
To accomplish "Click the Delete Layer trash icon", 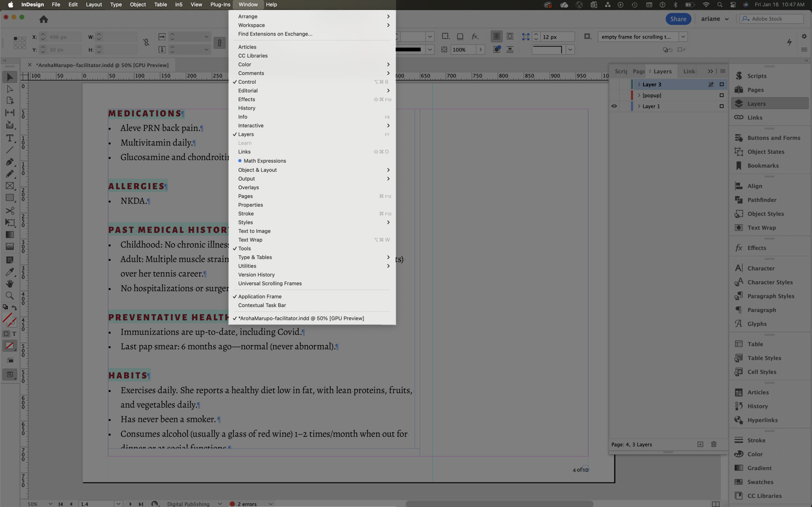I will (713, 444).
